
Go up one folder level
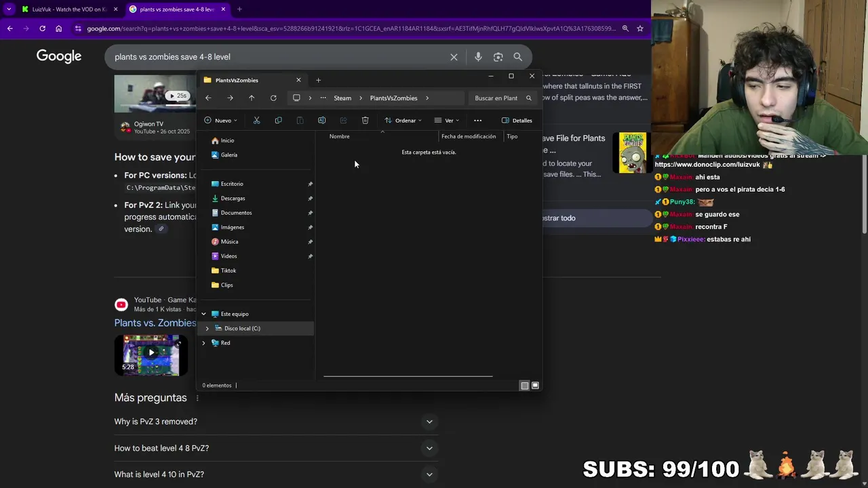pyautogui.click(x=252, y=98)
